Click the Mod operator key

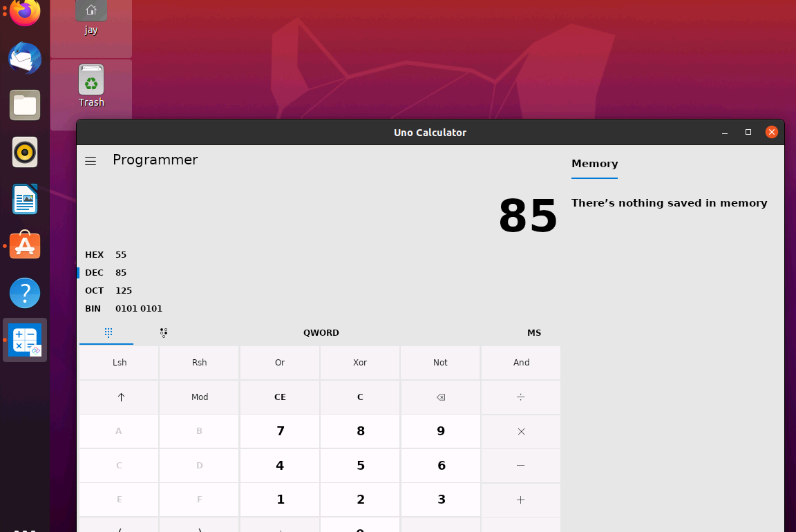click(x=199, y=397)
